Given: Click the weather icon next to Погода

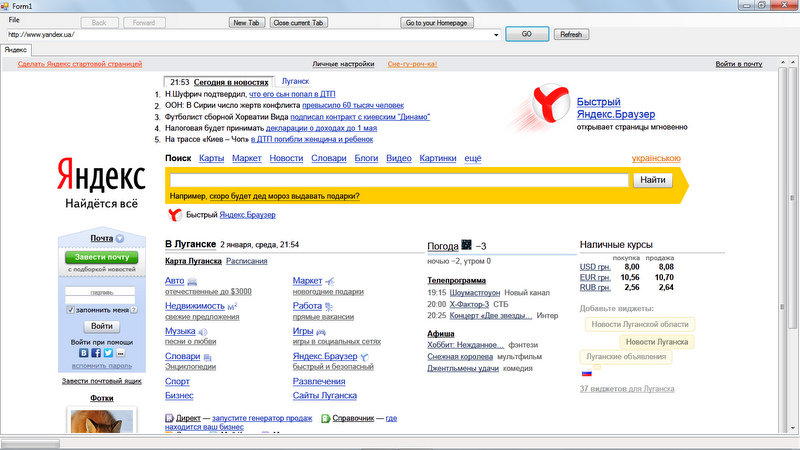Looking at the screenshot, I should [466, 245].
